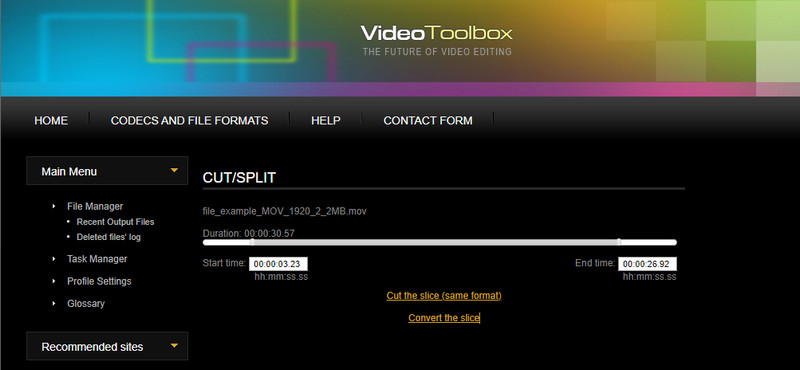Open Glossary in sidebar

pos(86,304)
